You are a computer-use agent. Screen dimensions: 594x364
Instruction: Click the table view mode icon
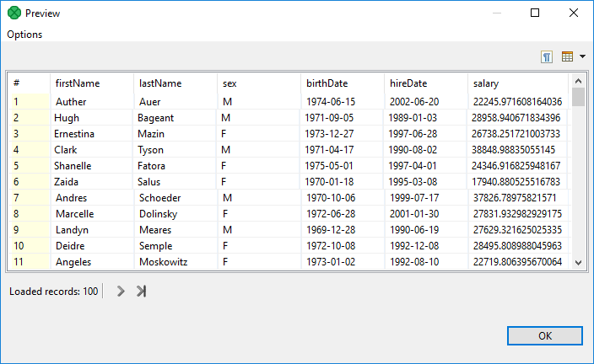567,56
